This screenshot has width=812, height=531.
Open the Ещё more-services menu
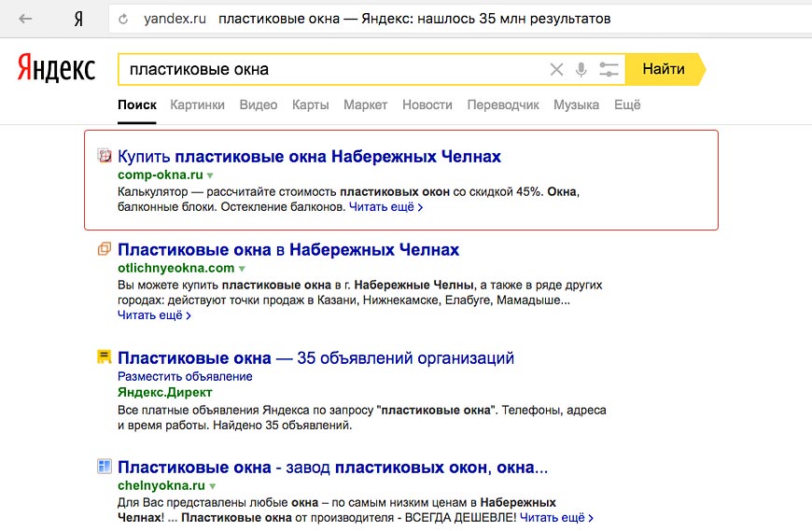coord(627,105)
